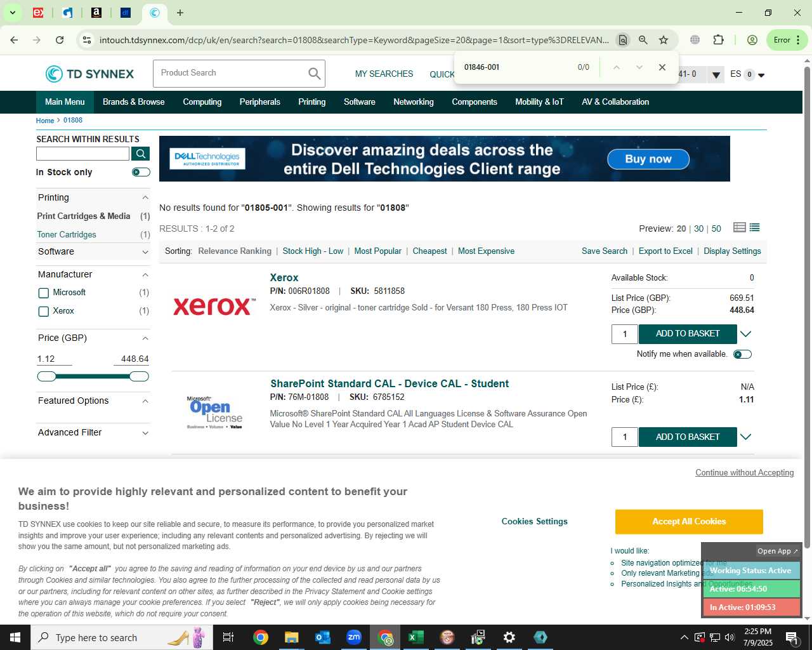
Task: Collapse the Price (GBP) filter section
Action: [145, 338]
